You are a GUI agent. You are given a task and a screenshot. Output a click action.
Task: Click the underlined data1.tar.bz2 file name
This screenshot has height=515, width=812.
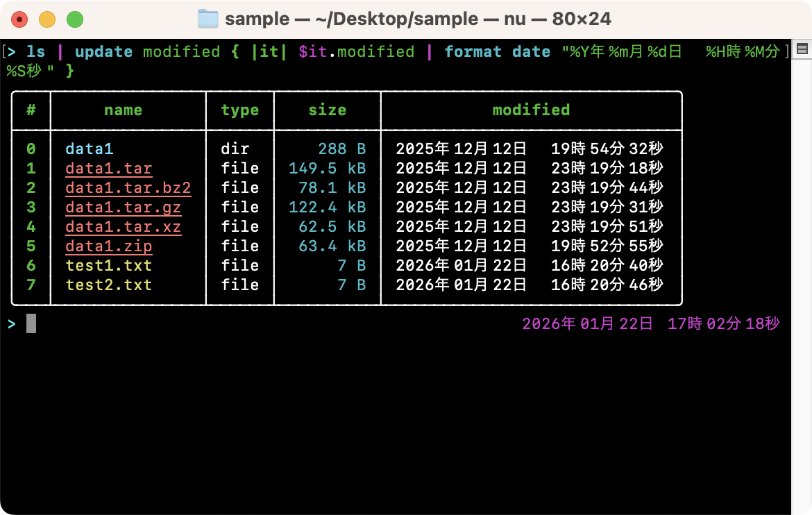tap(128, 188)
